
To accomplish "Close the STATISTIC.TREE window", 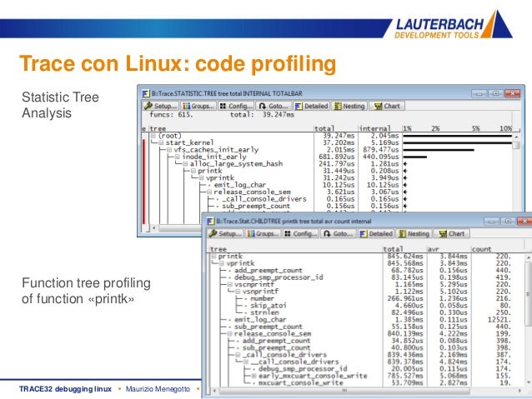I will click(x=512, y=93).
